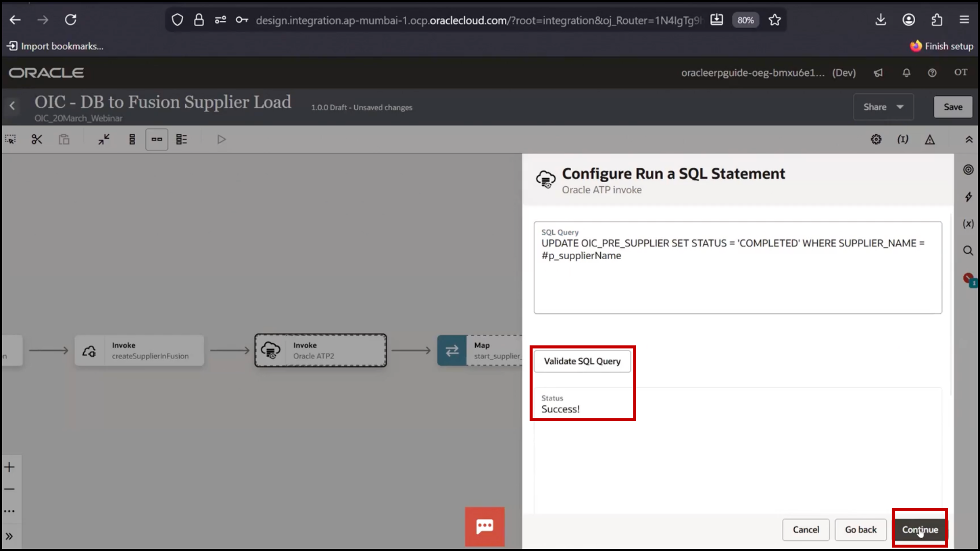
Task: Select Invoke createSupplierInFusion node
Action: [139, 350]
